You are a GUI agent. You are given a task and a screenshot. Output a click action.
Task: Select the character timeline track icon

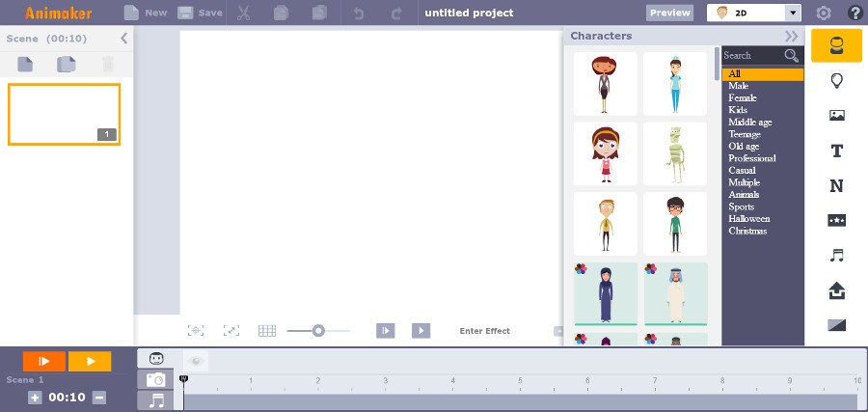click(x=156, y=359)
